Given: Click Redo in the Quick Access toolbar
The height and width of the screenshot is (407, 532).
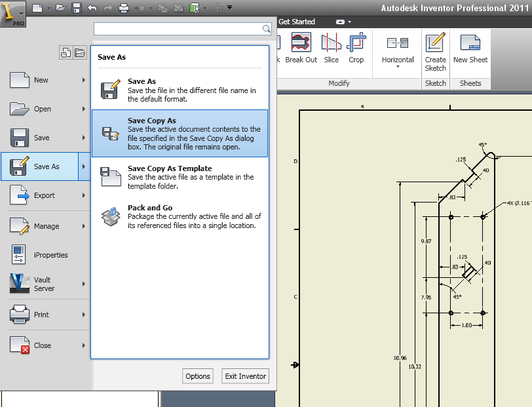Looking at the screenshot, I should click(x=107, y=7).
